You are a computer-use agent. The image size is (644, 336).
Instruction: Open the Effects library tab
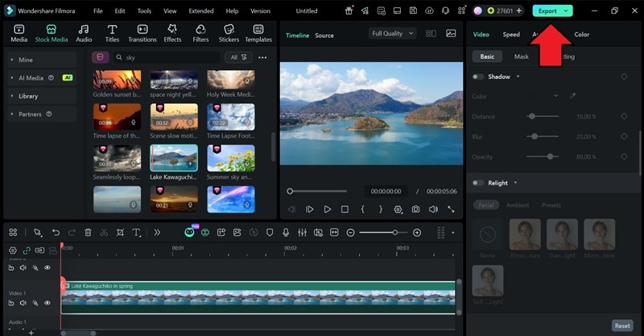coord(172,33)
